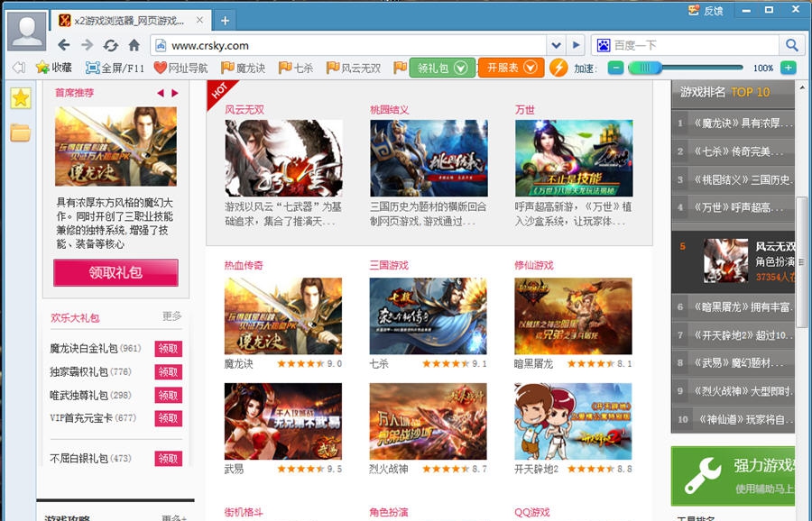Reload the page with refresh icon
Image resolution: width=812 pixels, height=521 pixels.
pyautogui.click(x=110, y=46)
